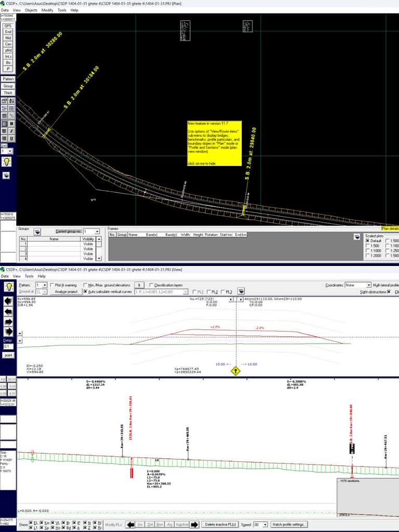The height and width of the screenshot is (532, 399).
Task: Select the Mid snap mode button
Action: (8, 38)
